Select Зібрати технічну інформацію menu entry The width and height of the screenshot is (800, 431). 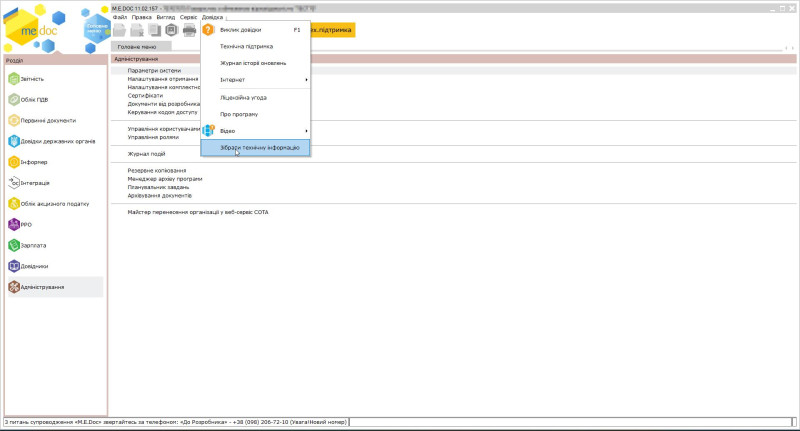point(256,147)
